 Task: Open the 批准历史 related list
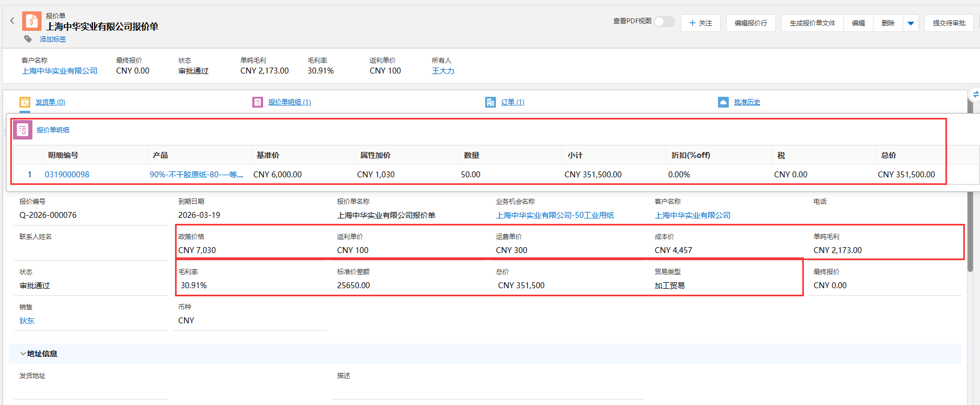click(x=747, y=102)
